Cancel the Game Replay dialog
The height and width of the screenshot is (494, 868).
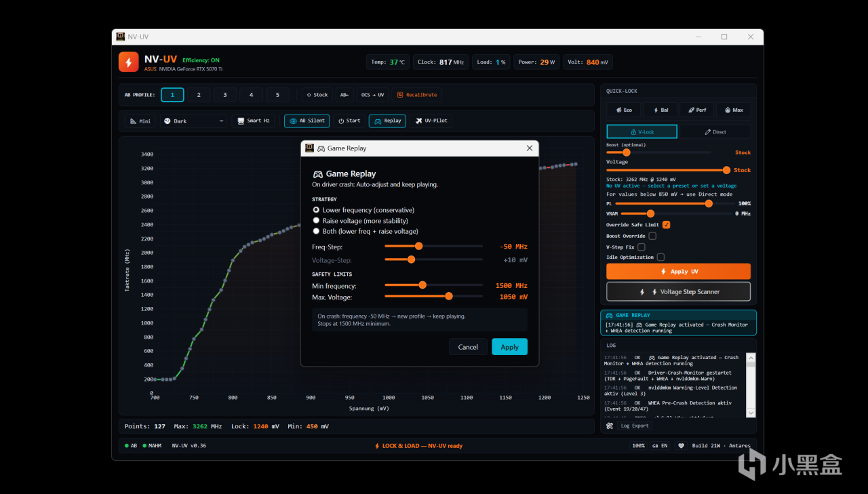click(468, 347)
